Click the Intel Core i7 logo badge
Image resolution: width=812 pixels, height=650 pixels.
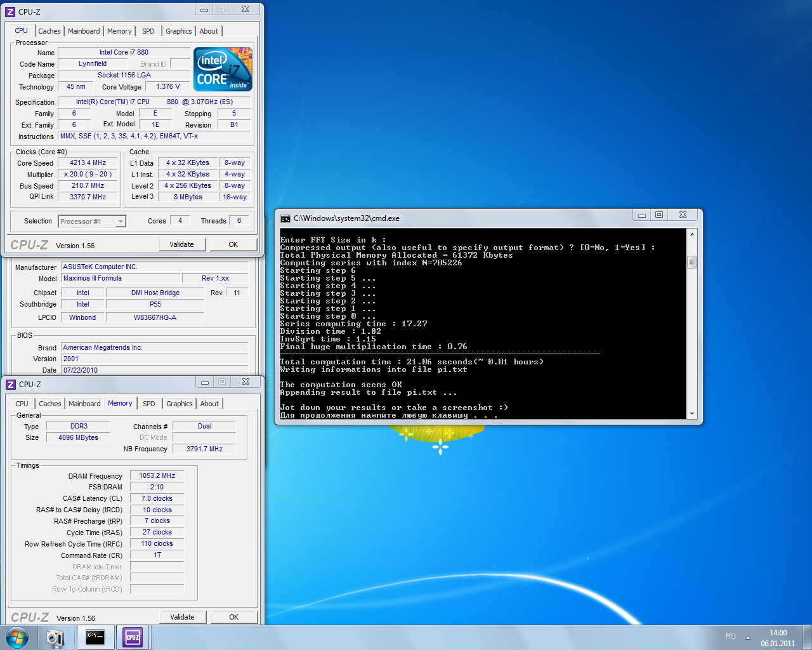[x=223, y=69]
